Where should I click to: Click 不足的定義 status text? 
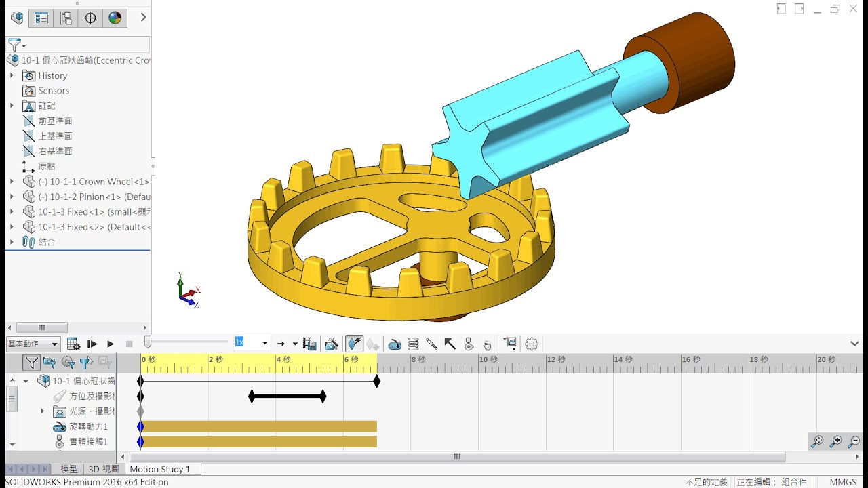click(706, 482)
